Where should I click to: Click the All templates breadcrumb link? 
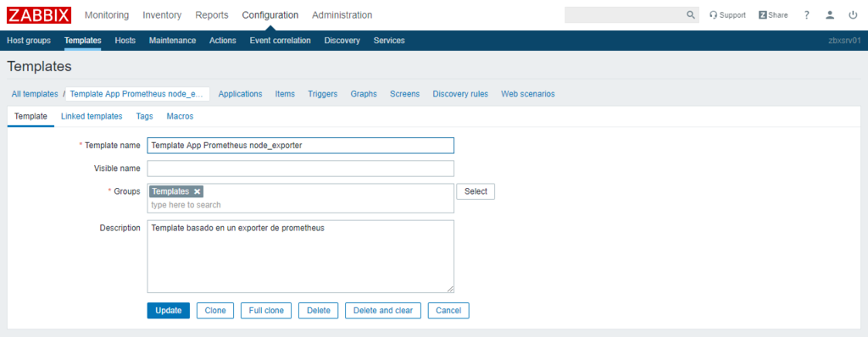[35, 94]
